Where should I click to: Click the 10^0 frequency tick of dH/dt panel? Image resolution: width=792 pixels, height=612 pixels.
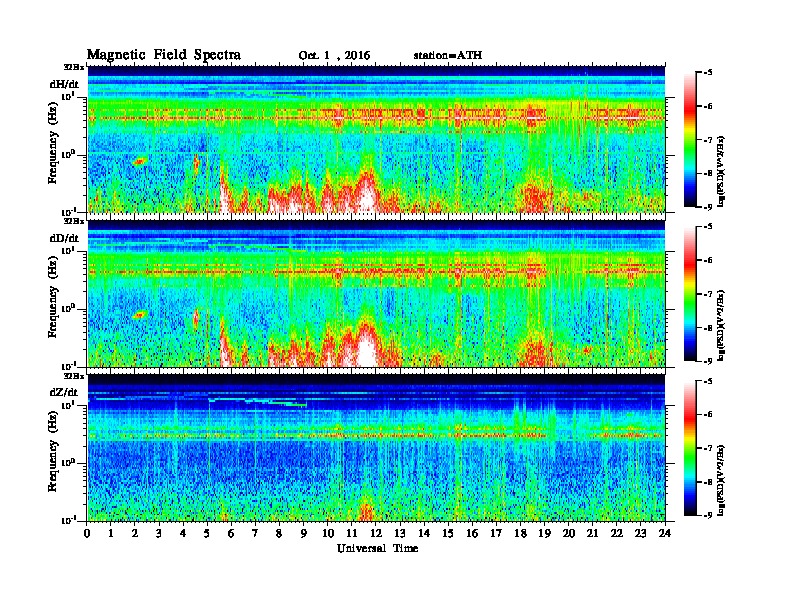coord(68,154)
